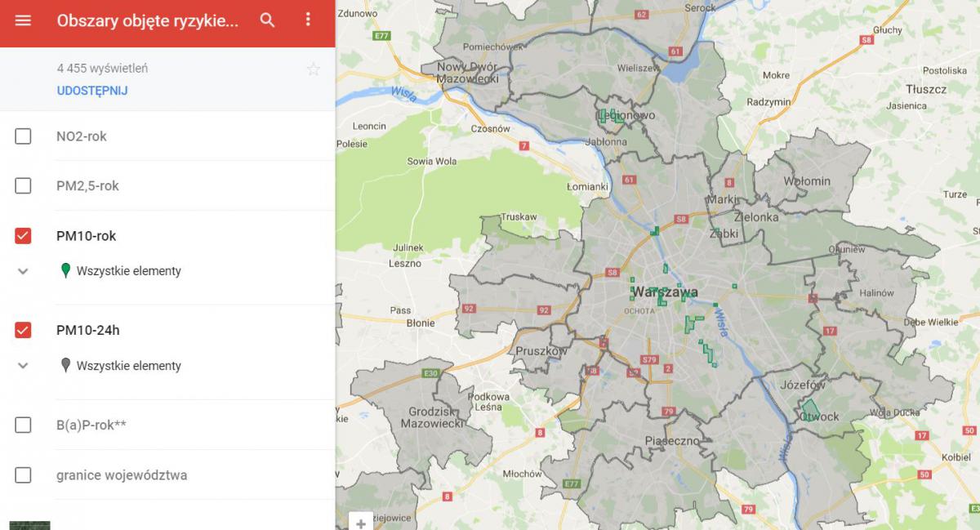980x530 pixels.
Task: Click the UDOSTĘPNIJ share link
Action: [x=92, y=91]
